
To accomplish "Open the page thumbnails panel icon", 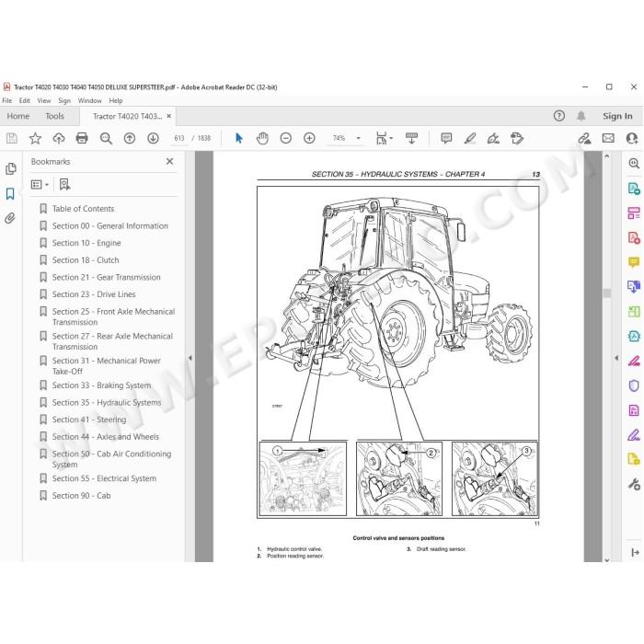I will pyautogui.click(x=11, y=168).
